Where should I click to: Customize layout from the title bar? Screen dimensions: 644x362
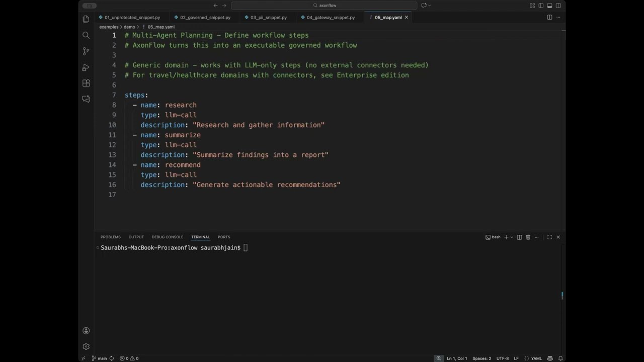(x=532, y=6)
